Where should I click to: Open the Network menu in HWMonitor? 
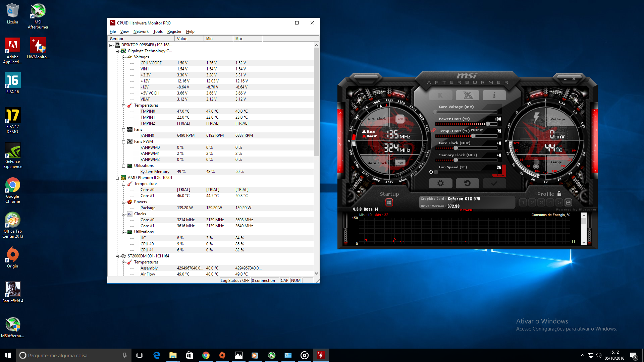coord(141,32)
